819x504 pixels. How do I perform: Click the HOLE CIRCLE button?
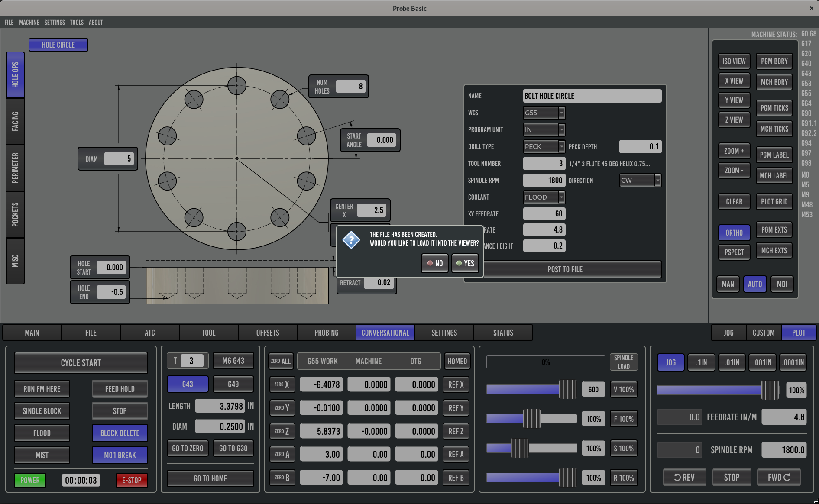click(58, 45)
